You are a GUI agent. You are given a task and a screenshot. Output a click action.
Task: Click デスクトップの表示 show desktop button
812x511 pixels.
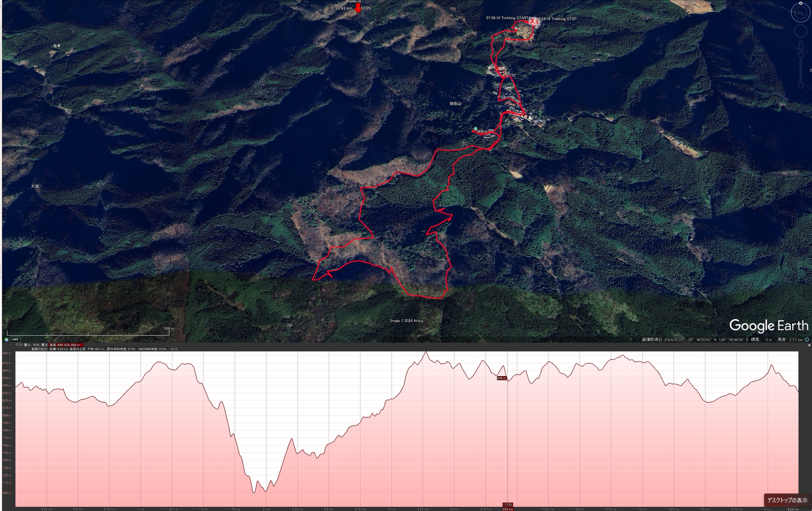click(787, 500)
